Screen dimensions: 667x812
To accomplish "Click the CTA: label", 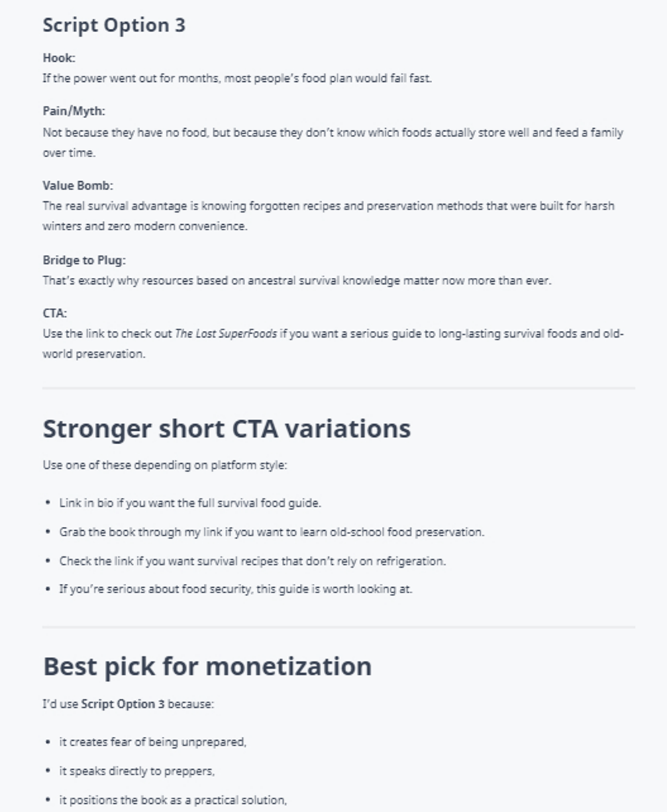I will coord(55,313).
